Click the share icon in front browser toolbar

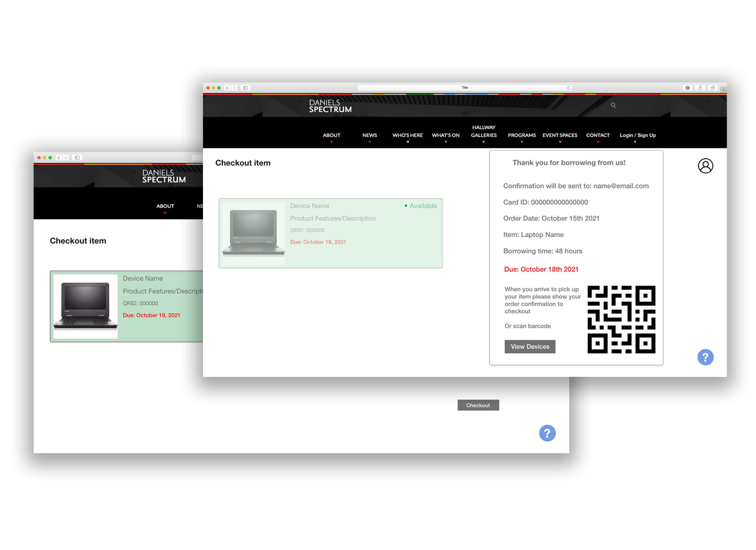tap(700, 88)
